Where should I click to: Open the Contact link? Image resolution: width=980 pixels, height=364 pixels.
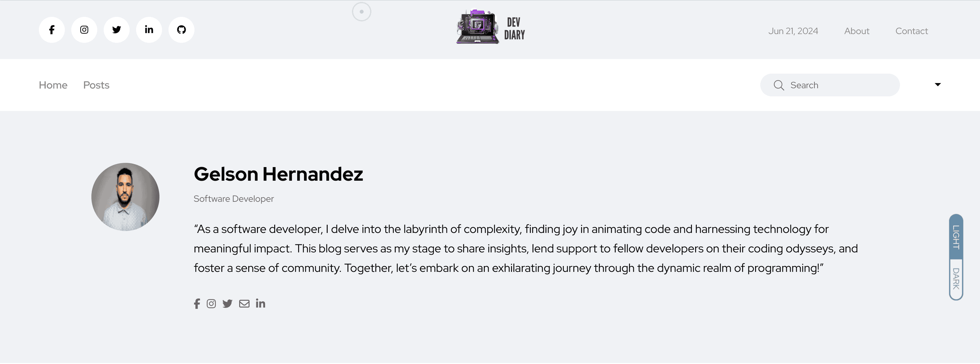coord(912,31)
